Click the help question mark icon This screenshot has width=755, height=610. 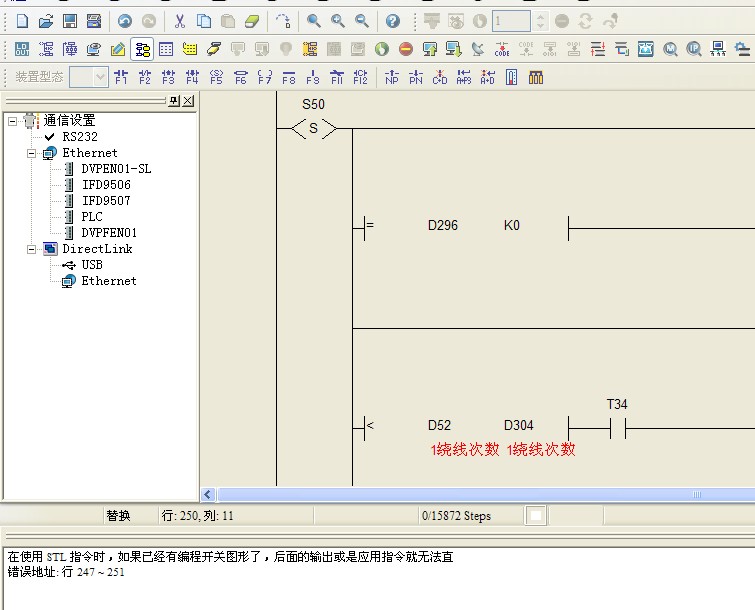click(x=393, y=21)
